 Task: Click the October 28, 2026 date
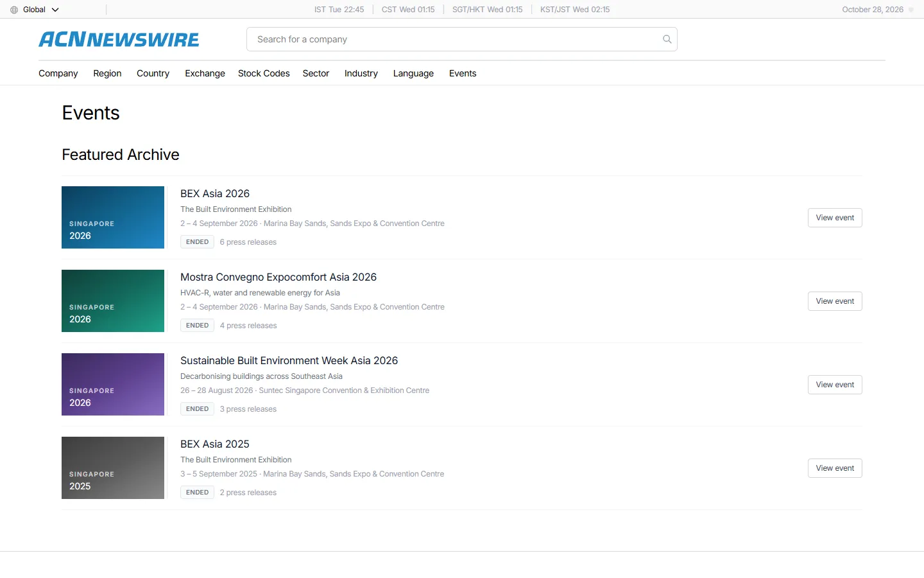[873, 10]
